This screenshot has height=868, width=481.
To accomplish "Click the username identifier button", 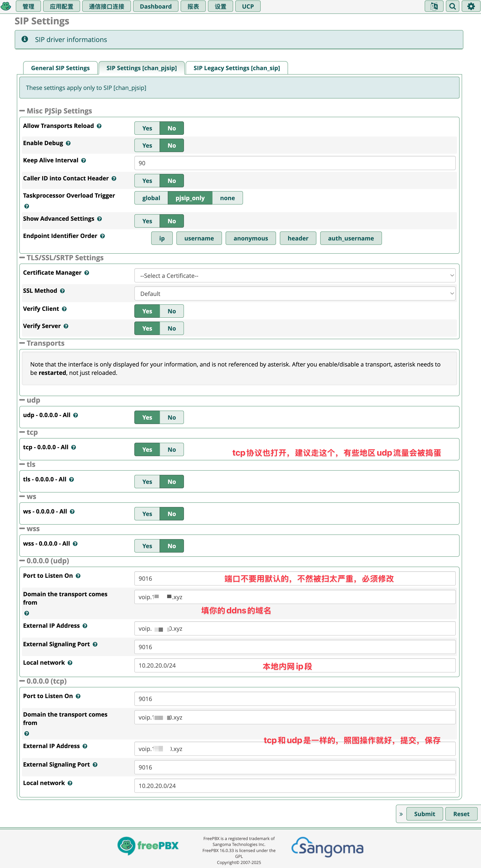I will (x=199, y=238).
